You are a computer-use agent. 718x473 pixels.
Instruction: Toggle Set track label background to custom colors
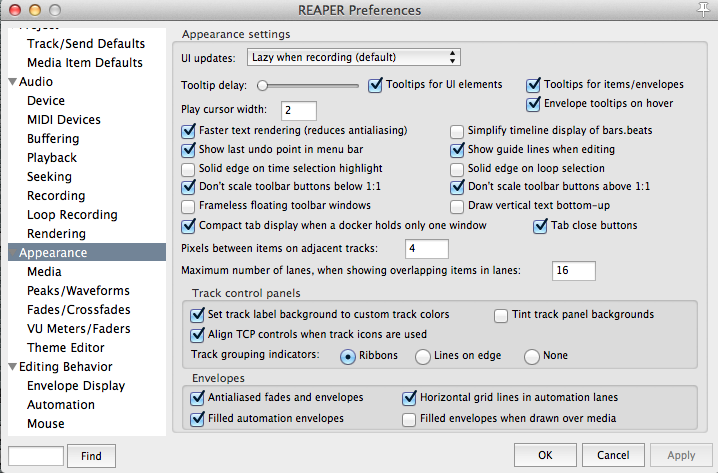click(197, 315)
